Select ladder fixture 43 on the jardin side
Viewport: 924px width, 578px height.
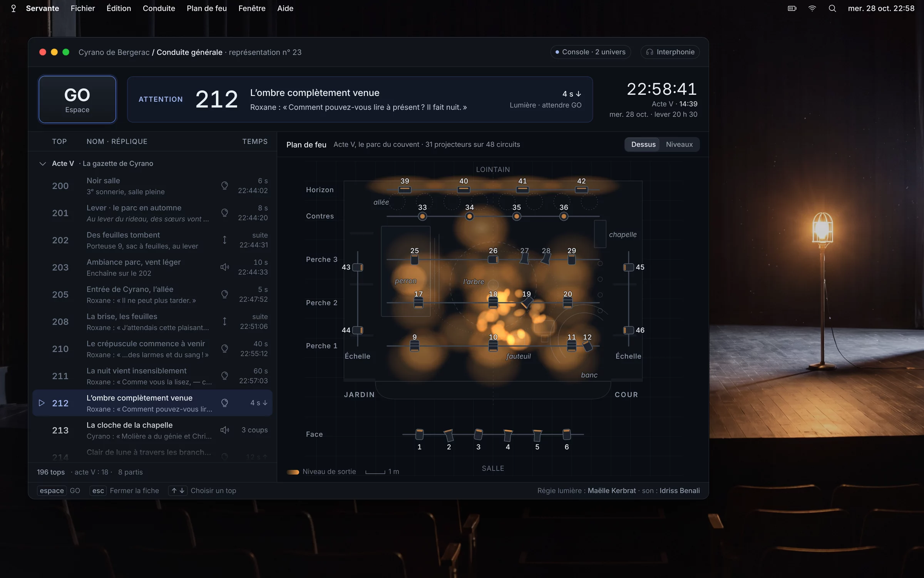(358, 267)
